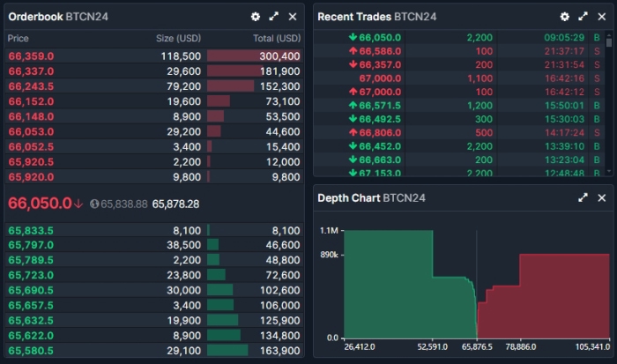Close the Recent Trades panel
The width and height of the screenshot is (617, 364).
[x=602, y=17]
